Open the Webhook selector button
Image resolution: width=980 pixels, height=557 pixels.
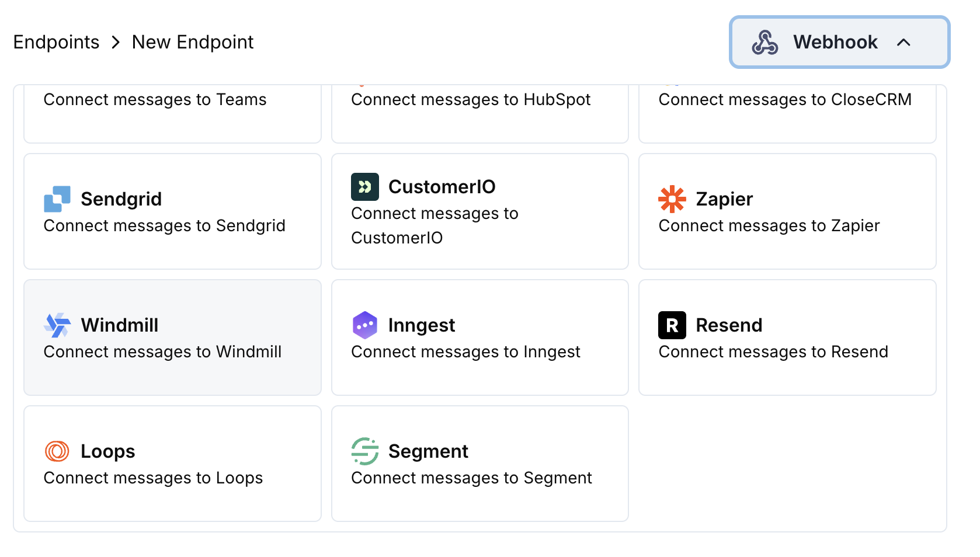(838, 41)
